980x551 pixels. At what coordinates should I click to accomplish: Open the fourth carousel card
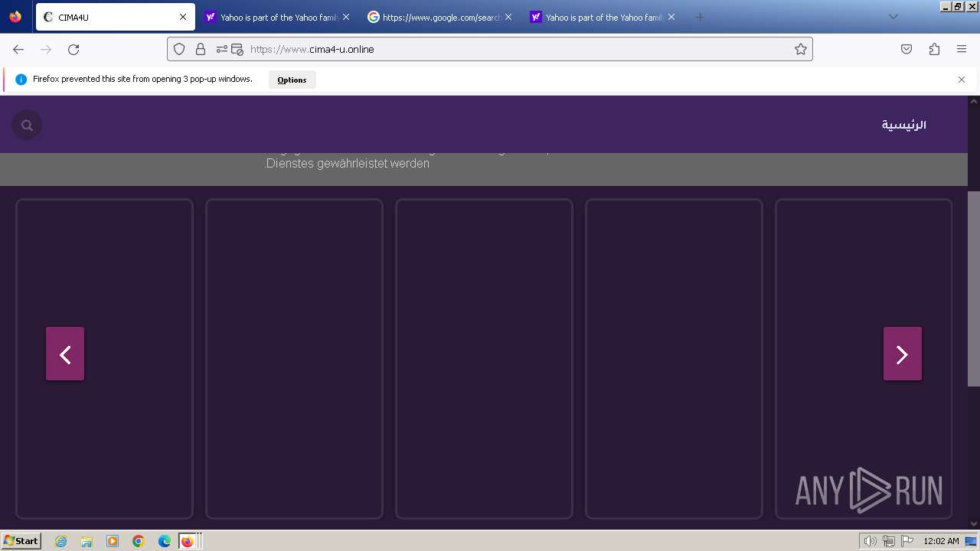coord(674,359)
